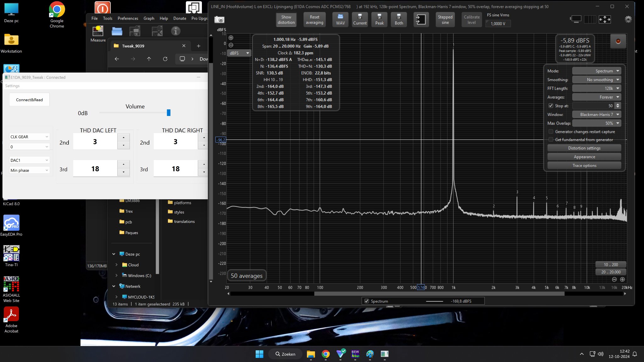Save the Peak RTA trace
This screenshot has width=644, height=362.
point(379,19)
